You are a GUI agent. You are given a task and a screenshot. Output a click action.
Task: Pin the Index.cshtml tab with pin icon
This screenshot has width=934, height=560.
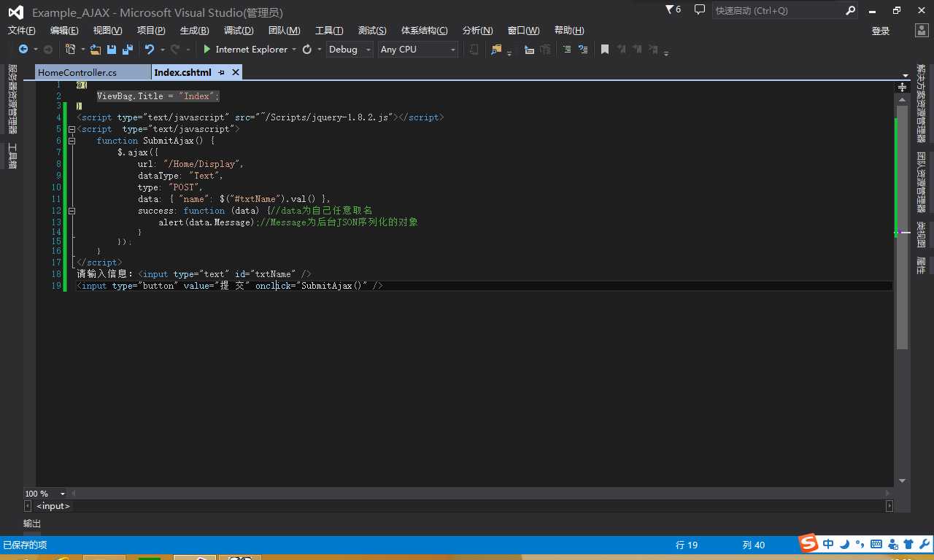[x=222, y=72]
